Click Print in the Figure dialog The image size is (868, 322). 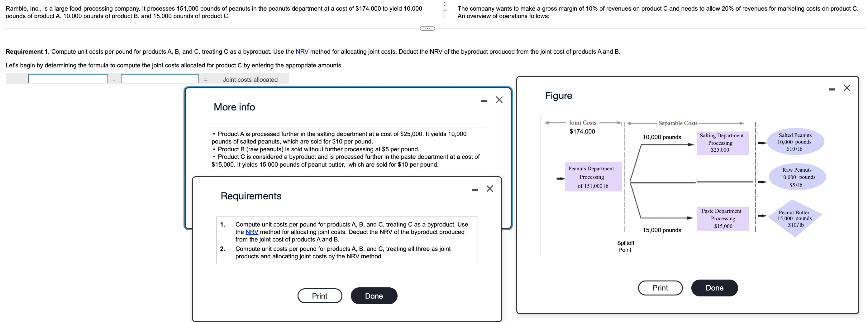661,288
